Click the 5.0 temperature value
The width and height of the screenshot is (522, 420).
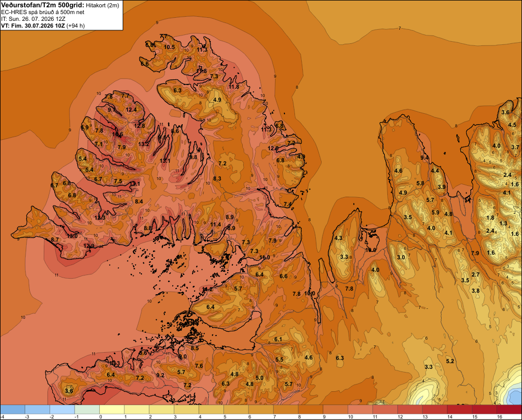[259, 378]
